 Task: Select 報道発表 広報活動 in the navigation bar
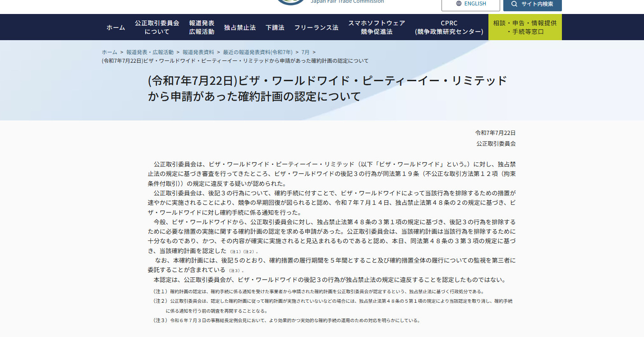pos(202,27)
